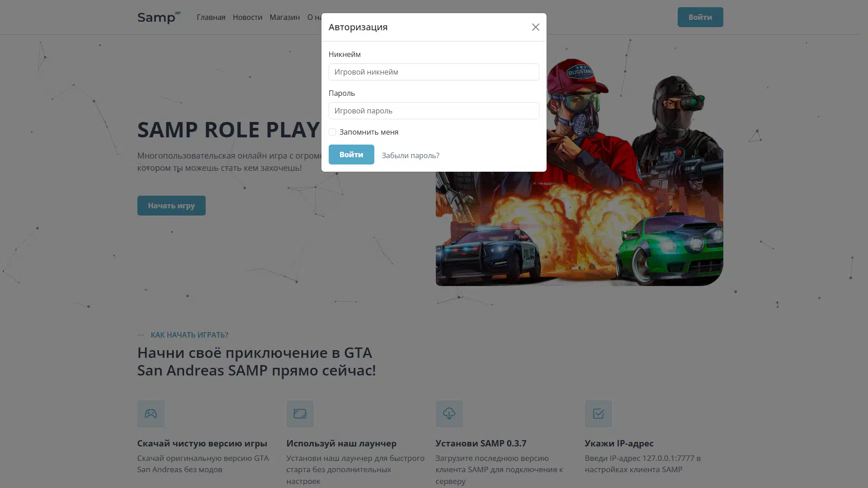Focus the Игровой никнейм input field
Screen dimensions: 868x488
click(x=434, y=72)
